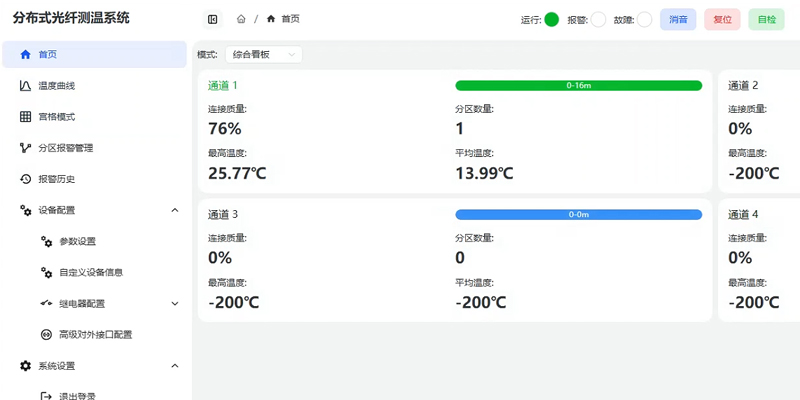Viewport: 800px width, 400px height.
Task: Click the green 运行 status indicator
Action: [551, 19]
